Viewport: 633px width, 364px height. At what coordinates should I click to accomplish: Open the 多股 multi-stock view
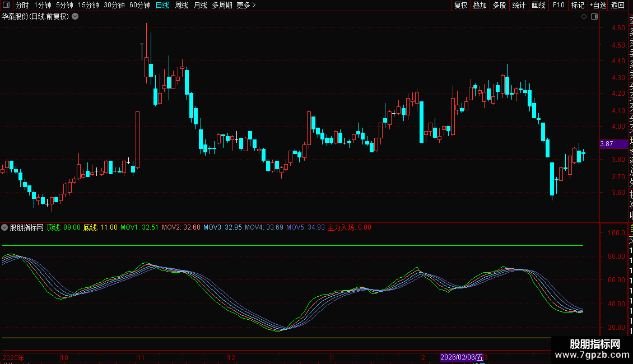click(499, 5)
